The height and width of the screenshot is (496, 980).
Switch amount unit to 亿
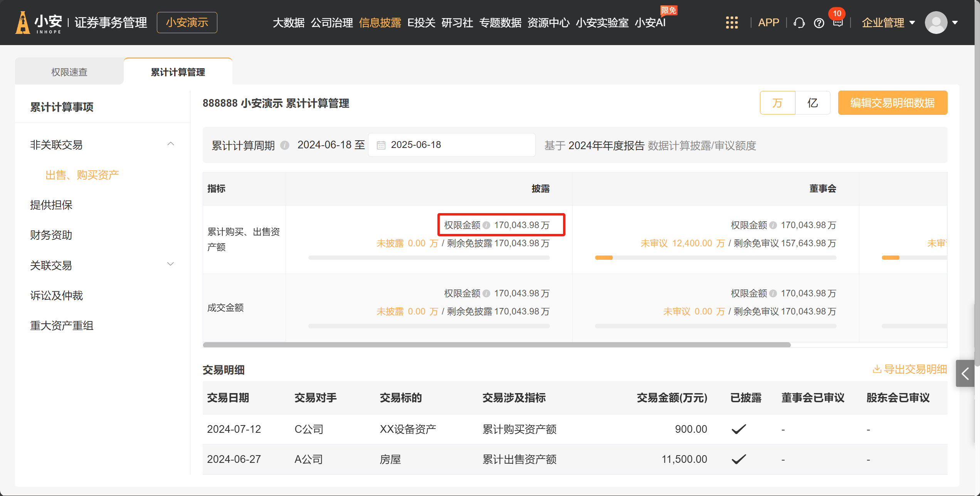pos(812,103)
